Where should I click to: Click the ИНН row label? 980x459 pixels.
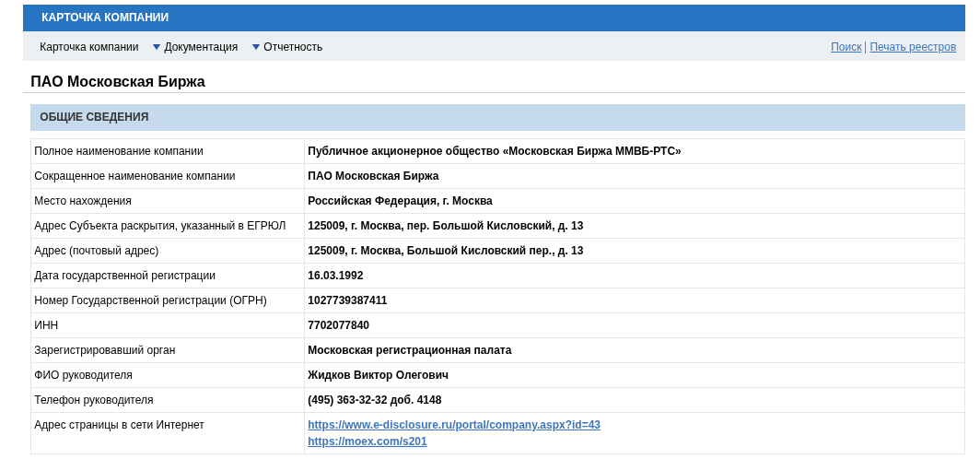[46, 325]
